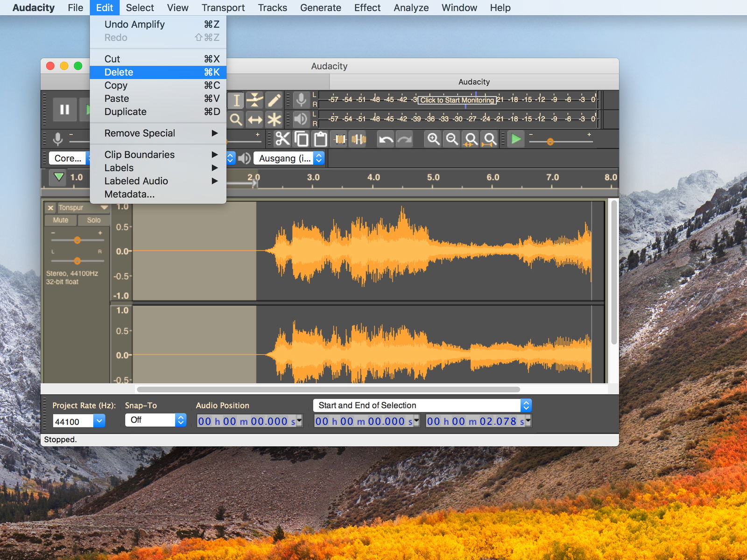This screenshot has width=747, height=560.
Task: Expand the Labels submenu
Action: [x=158, y=168]
